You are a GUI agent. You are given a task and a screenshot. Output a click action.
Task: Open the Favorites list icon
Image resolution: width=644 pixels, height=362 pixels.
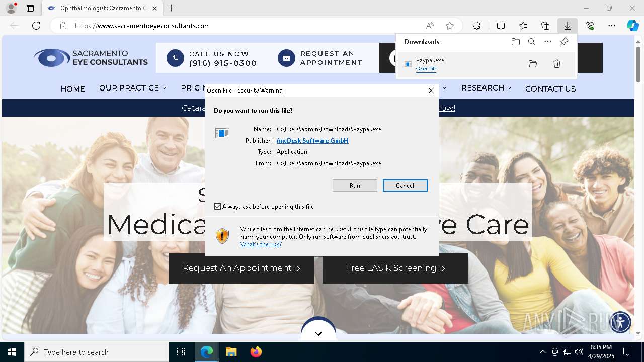point(523,26)
